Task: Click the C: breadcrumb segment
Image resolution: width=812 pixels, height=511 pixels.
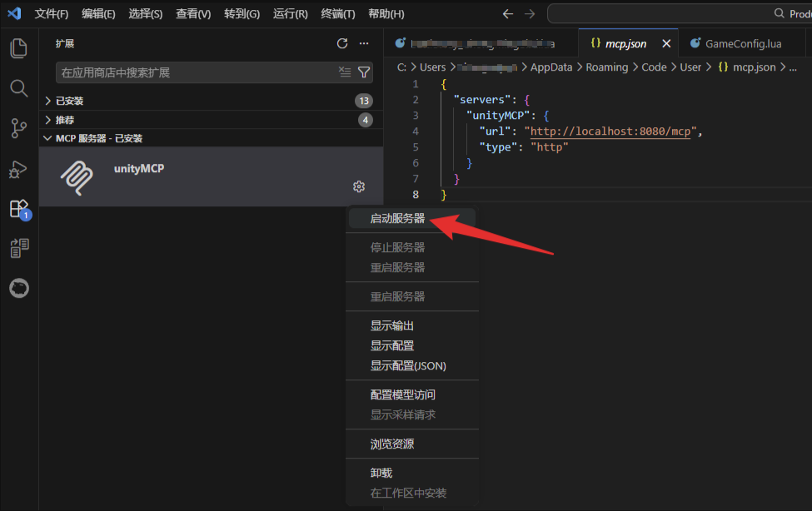Action: [401, 67]
